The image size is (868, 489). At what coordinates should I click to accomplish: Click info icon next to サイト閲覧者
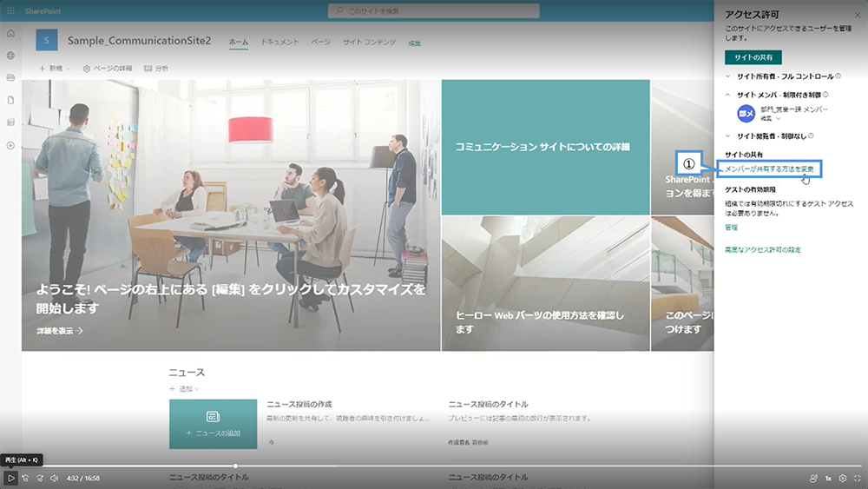coord(811,135)
